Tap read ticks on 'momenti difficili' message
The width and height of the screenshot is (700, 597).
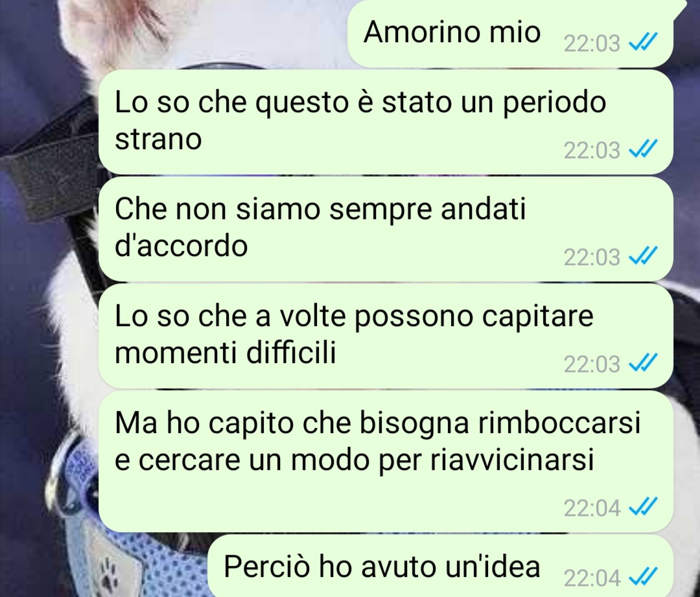click(643, 363)
